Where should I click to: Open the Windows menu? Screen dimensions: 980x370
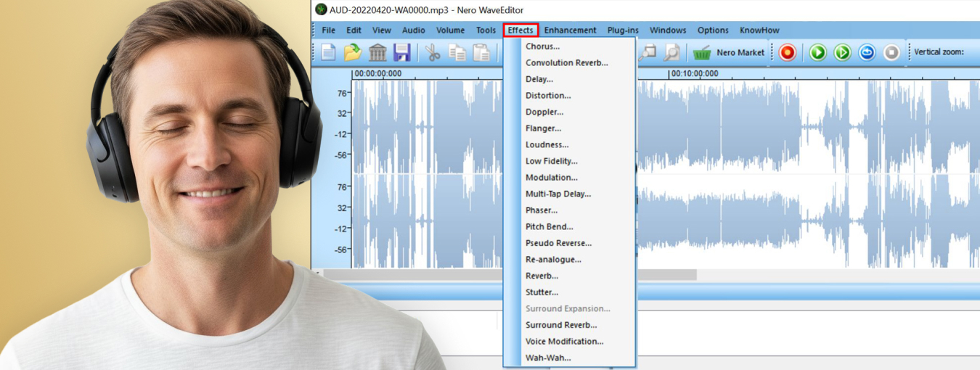(668, 30)
